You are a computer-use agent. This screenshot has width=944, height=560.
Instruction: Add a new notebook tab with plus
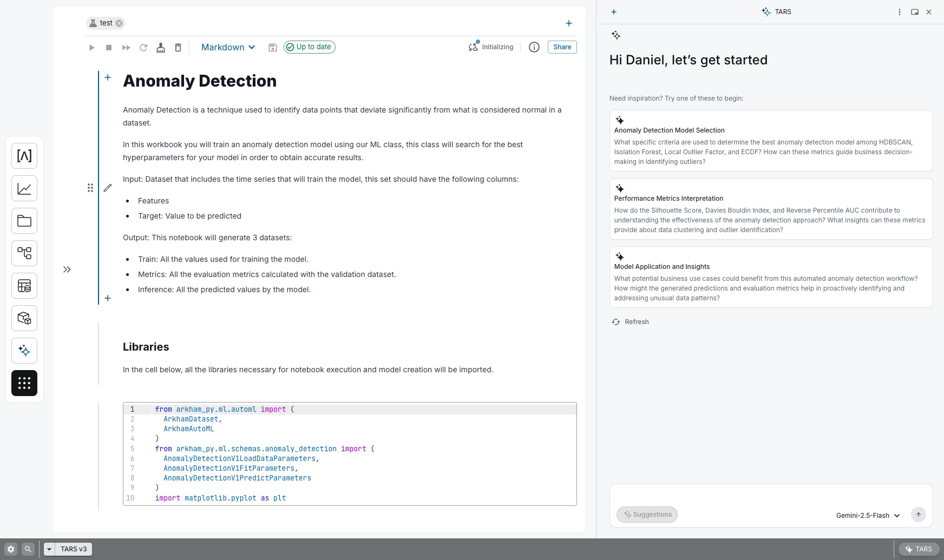click(569, 23)
